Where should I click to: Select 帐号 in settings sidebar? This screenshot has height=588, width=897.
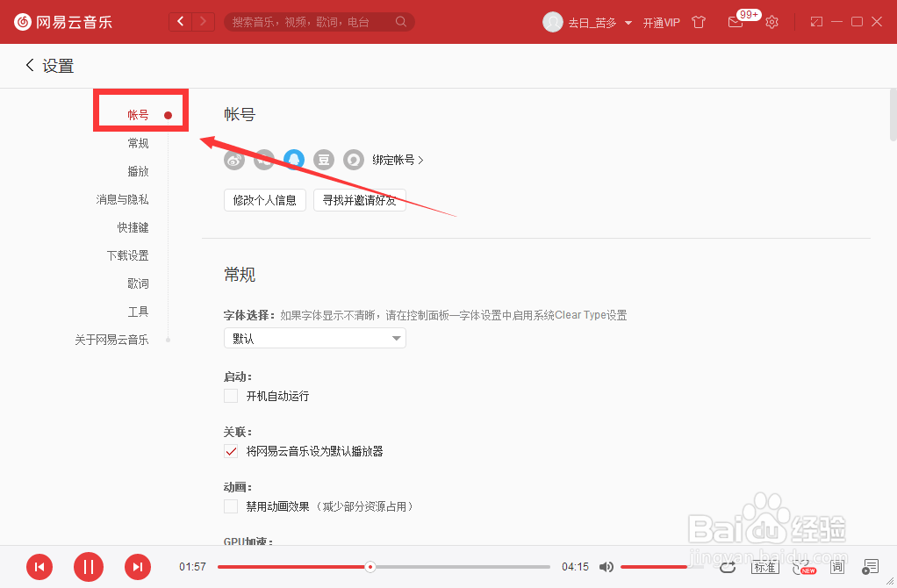coord(138,115)
